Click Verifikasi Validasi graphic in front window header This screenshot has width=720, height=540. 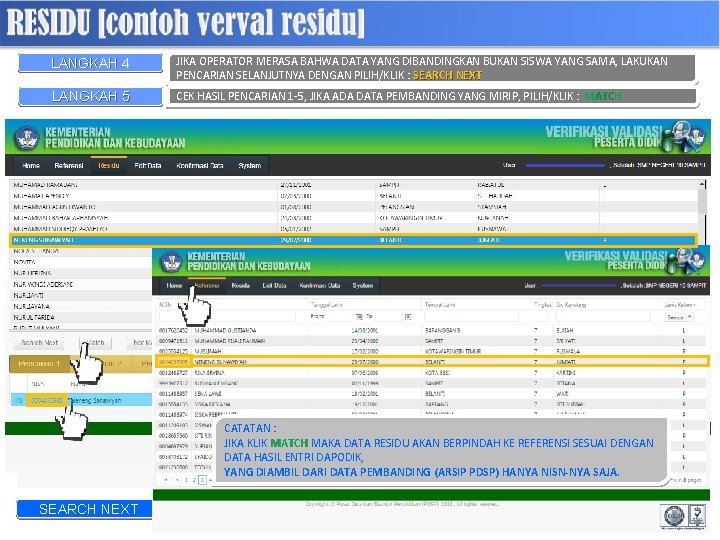point(636,260)
